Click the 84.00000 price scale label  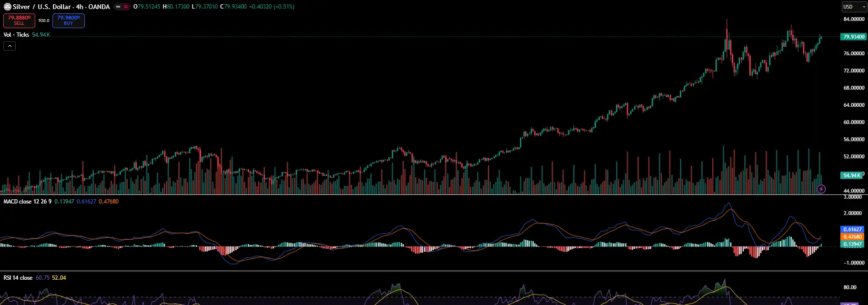(x=854, y=19)
